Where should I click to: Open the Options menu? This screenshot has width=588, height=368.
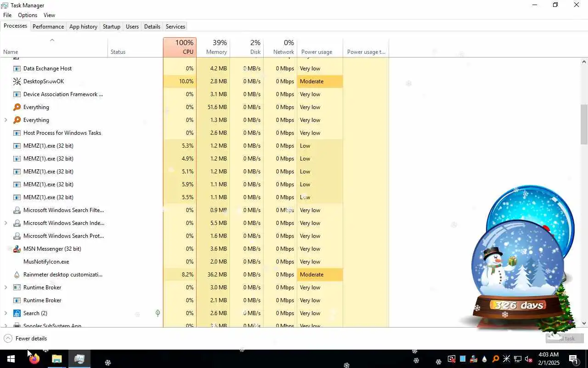tap(28, 15)
